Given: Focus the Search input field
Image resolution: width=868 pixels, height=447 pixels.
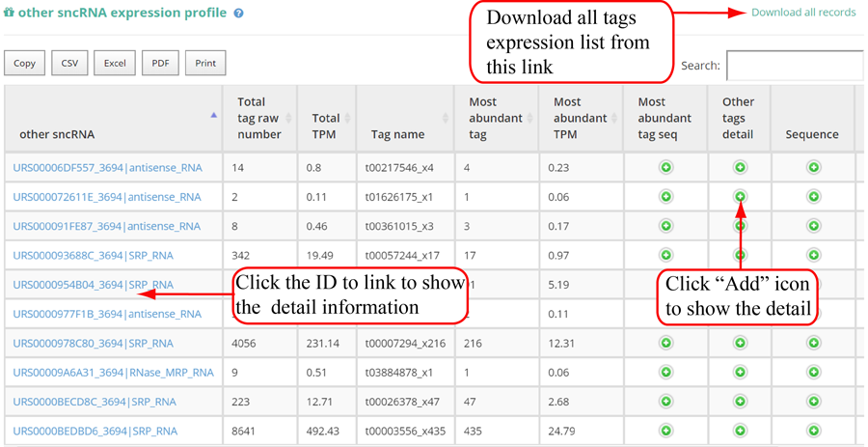Looking at the screenshot, I should [794, 66].
